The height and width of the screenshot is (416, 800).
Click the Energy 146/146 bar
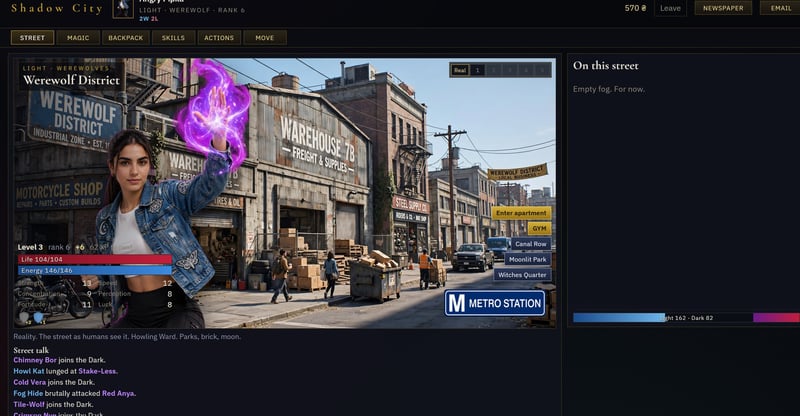(95, 271)
